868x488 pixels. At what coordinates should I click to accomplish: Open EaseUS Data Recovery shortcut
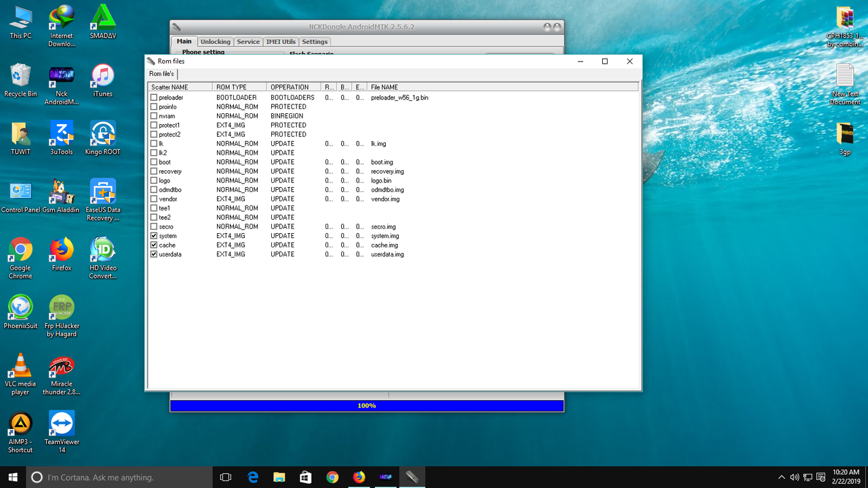click(x=102, y=190)
